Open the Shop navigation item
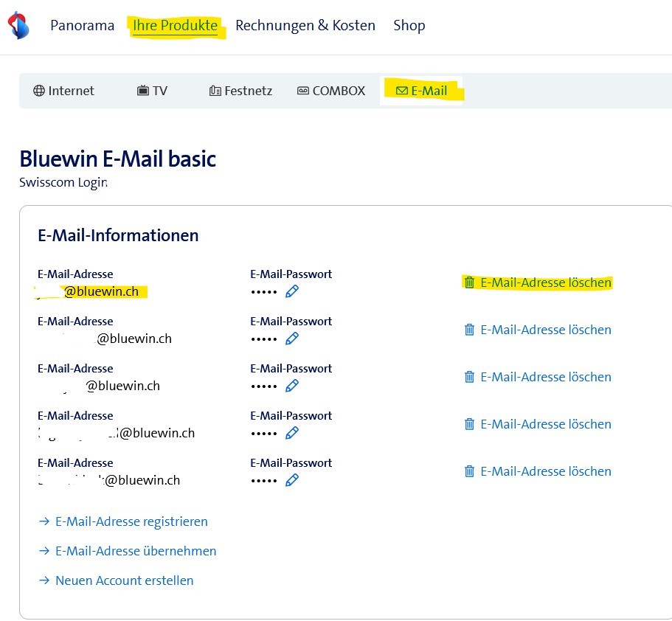Image resolution: width=672 pixels, height=621 pixels. [409, 26]
